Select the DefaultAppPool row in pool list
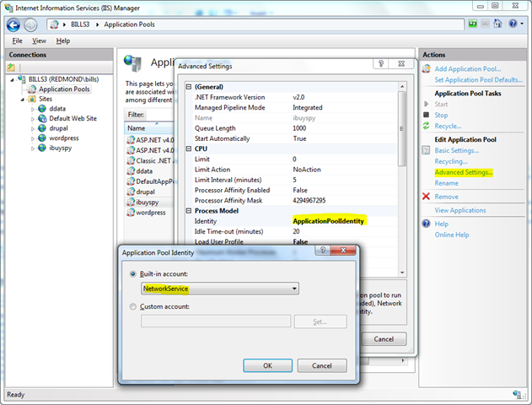Image resolution: width=532 pixels, height=405 pixels. [x=150, y=181]
